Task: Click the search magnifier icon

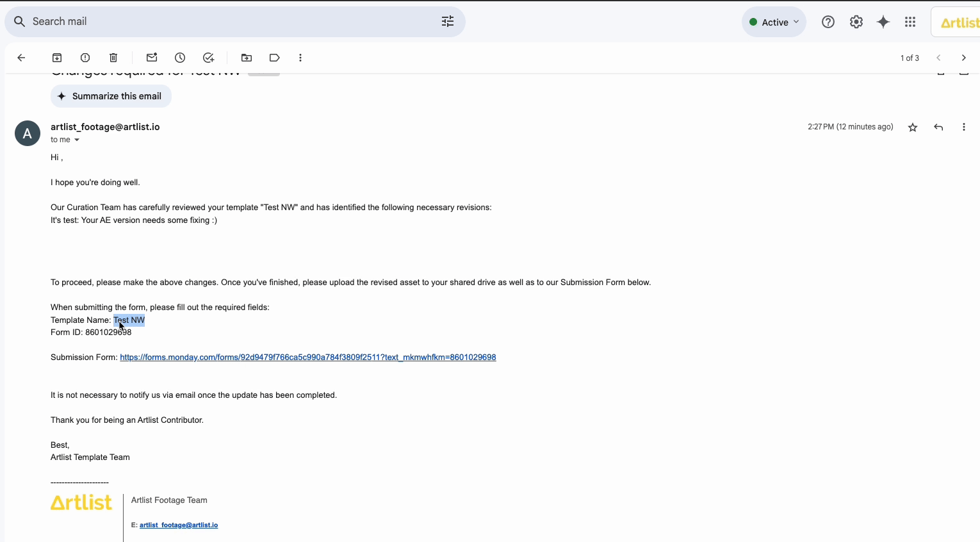Action: pos(20,22)
